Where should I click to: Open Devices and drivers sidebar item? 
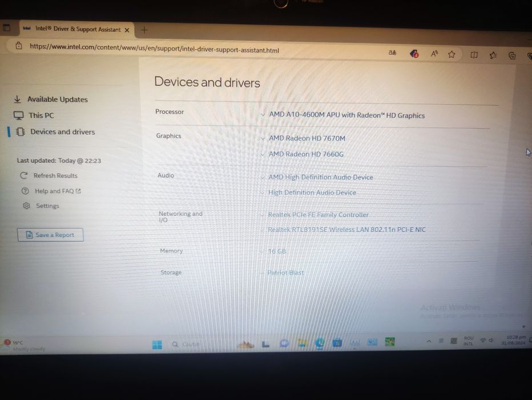pyautogui.click(x=62, y=132)
